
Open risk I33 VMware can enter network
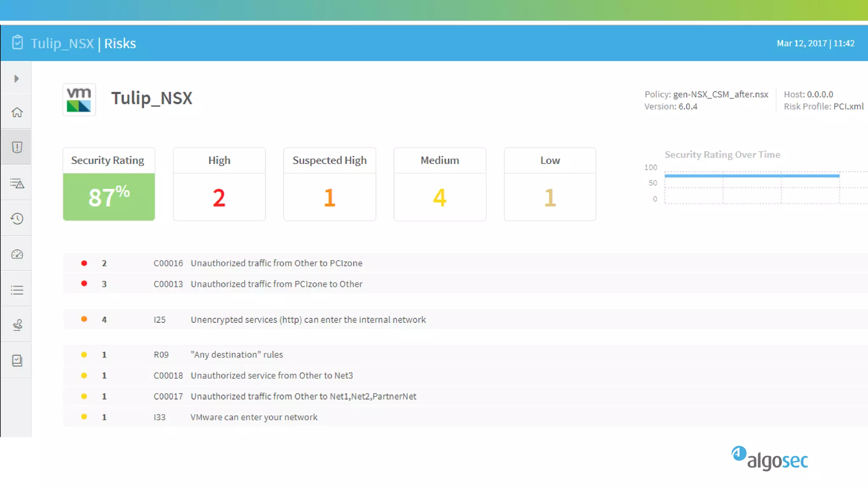(x=254, y=417)
